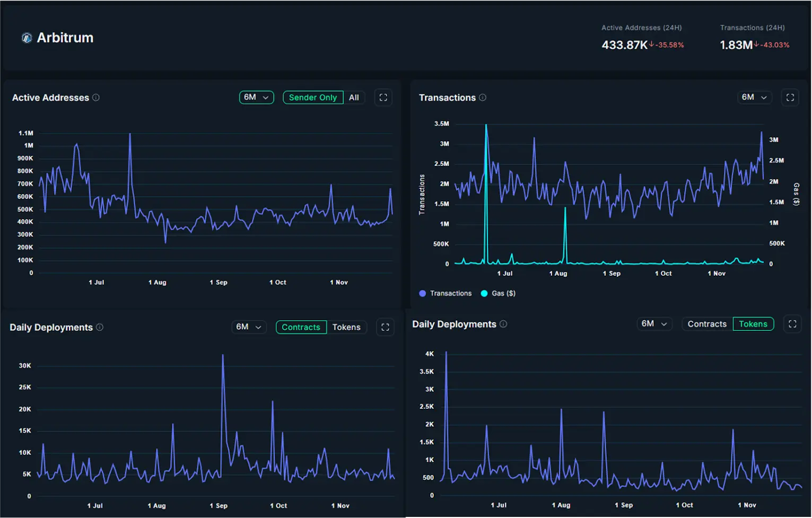Toggle Gas ($) series in chart legend

click(498, 293)
